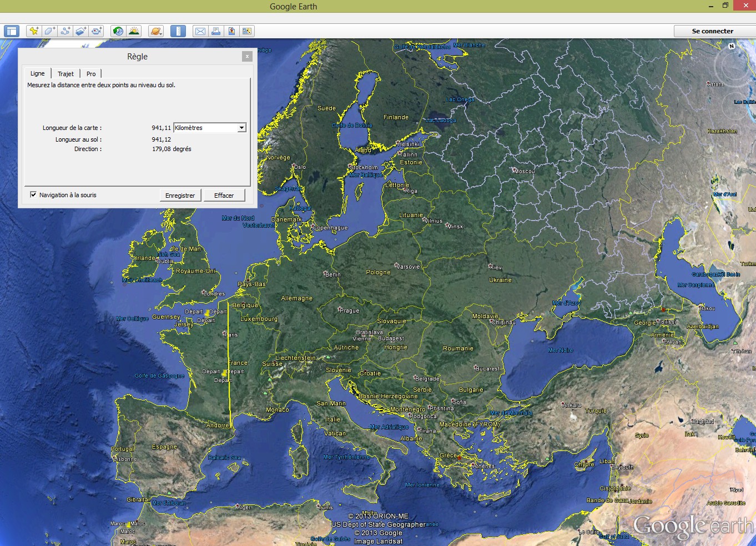Click the Mer Noire label
The image size is (756, 546).
pos(561,350)
